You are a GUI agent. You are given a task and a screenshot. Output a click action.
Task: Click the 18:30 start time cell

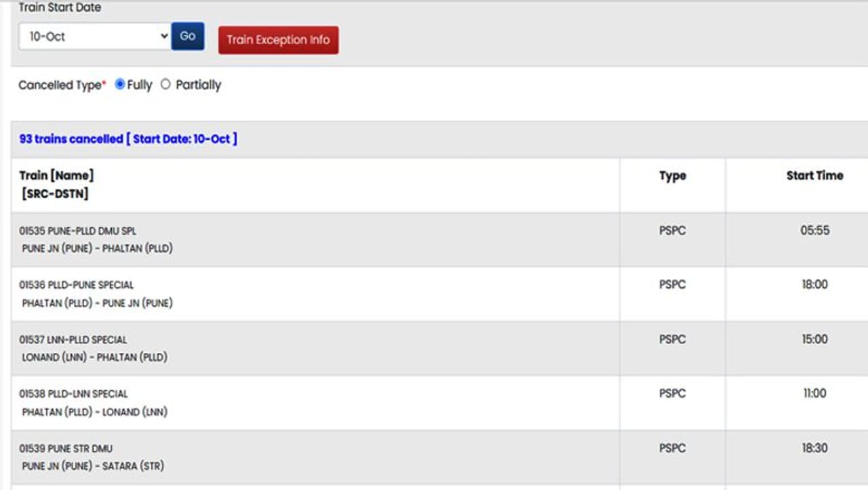point(814,448)
